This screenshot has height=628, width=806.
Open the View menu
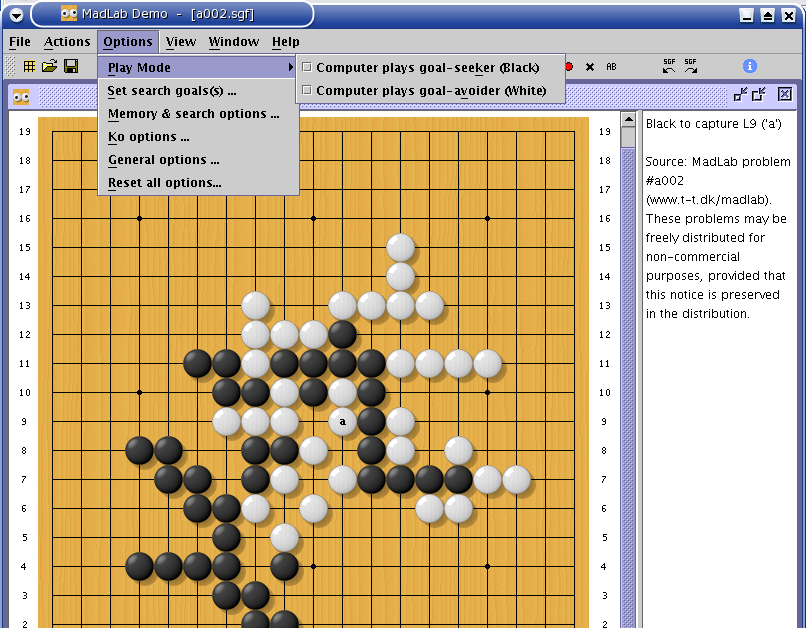[181, 41]
